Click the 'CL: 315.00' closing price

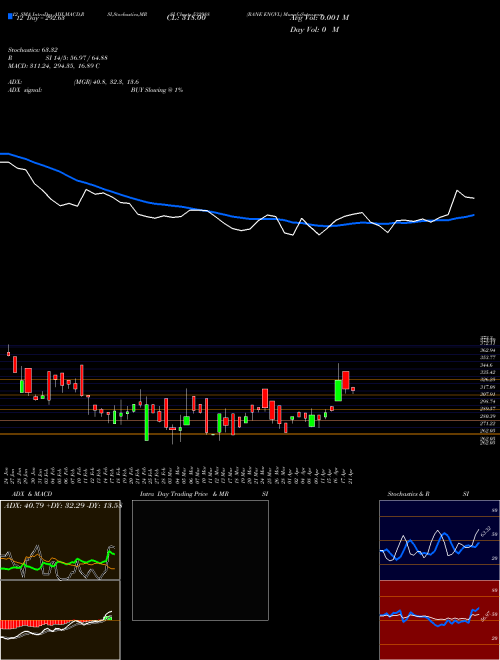tap(185, 18)
